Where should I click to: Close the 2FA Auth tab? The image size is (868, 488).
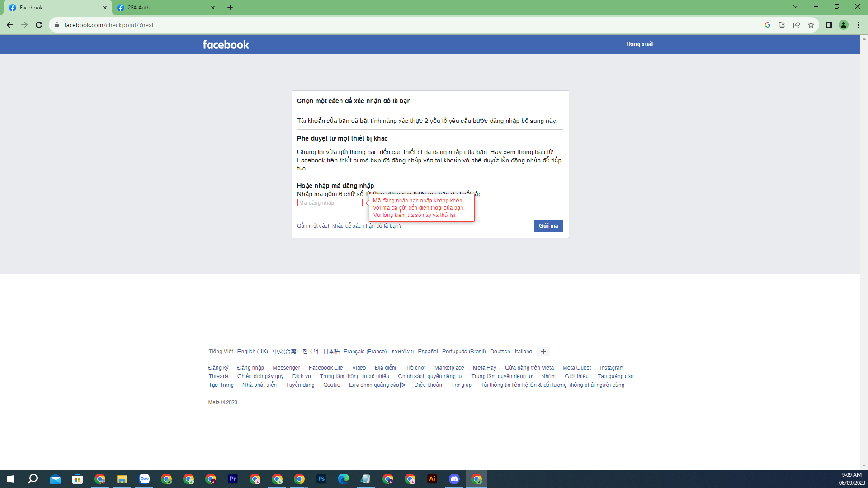click(213, 8)
